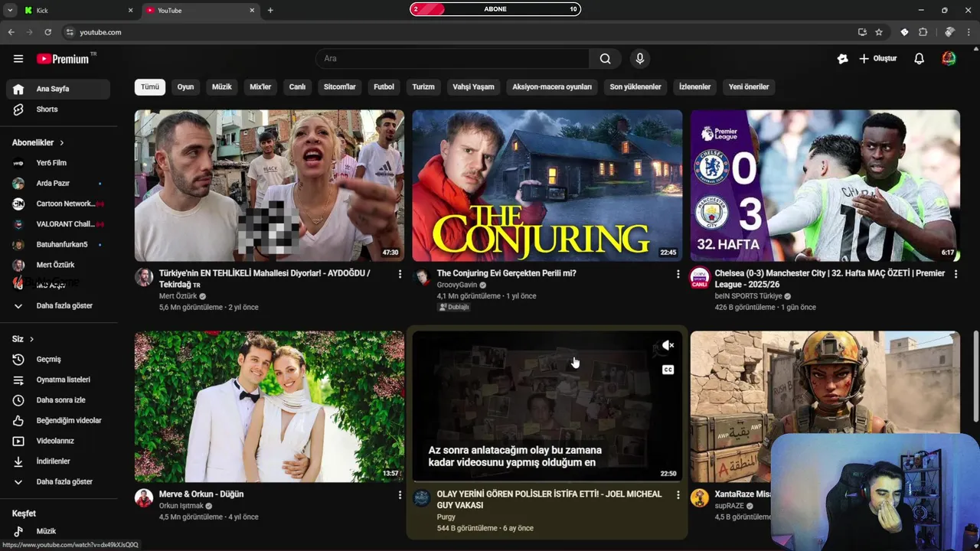Unmute the previewing Joel Micheal video
The height and width of the screenshot is (551, 980).
668,346
